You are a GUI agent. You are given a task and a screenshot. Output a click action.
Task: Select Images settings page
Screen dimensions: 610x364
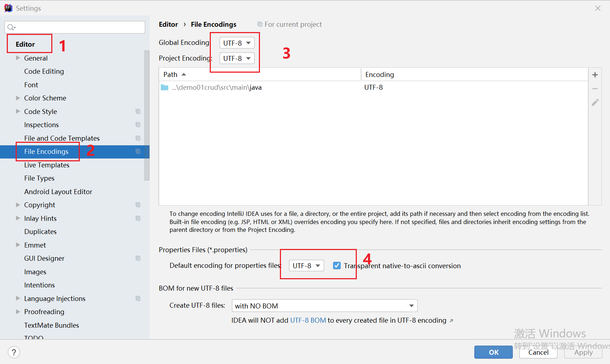[x=35, y=272]
